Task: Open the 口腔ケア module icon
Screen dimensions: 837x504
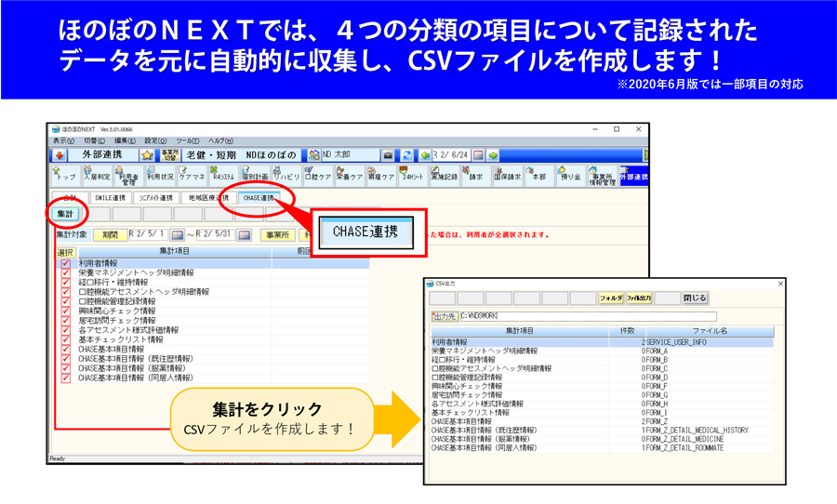Action: click(318, 176)
